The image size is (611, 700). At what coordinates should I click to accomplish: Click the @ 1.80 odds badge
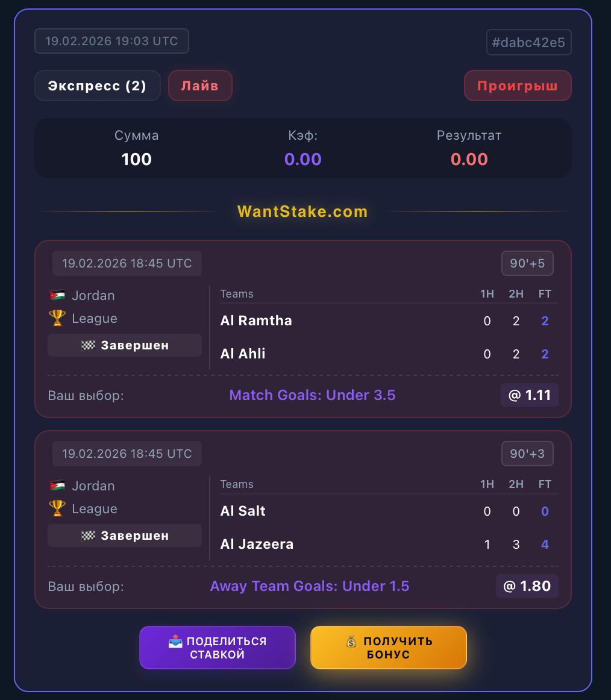[527, 586]
